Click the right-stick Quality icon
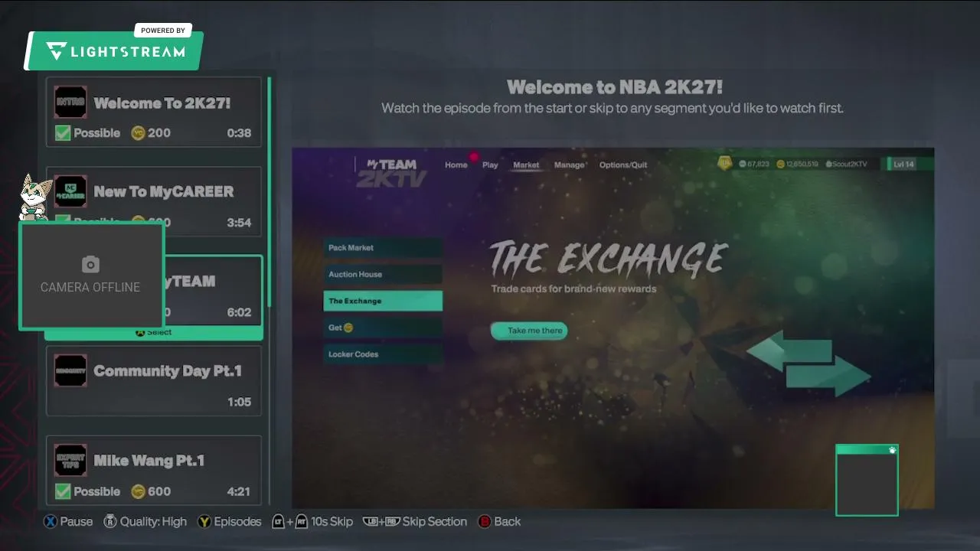 pos(109,521)
